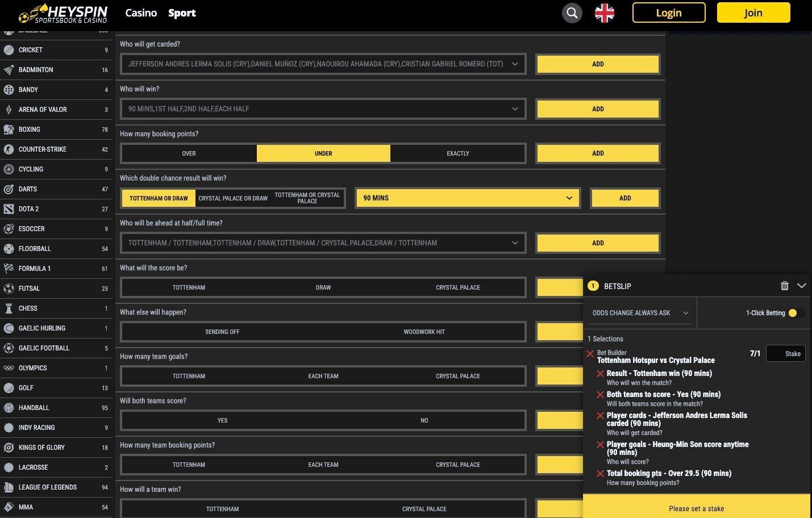
Task: Select UNDER for booking points
Action: (x=323, y=153)
